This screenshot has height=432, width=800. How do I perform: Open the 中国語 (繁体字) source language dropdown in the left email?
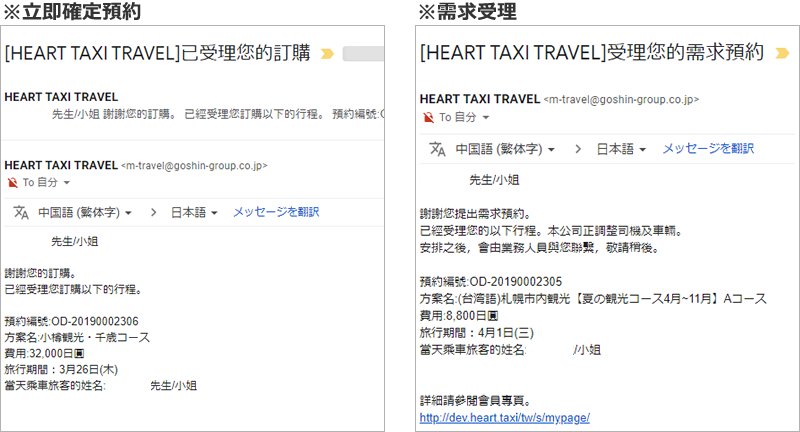[85, 212]
